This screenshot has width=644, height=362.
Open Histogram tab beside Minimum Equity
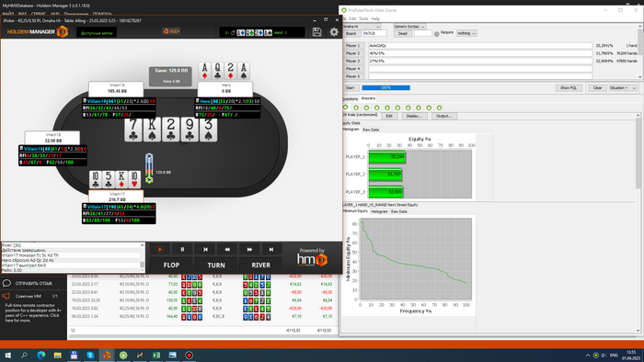click(x=379, y=211)
